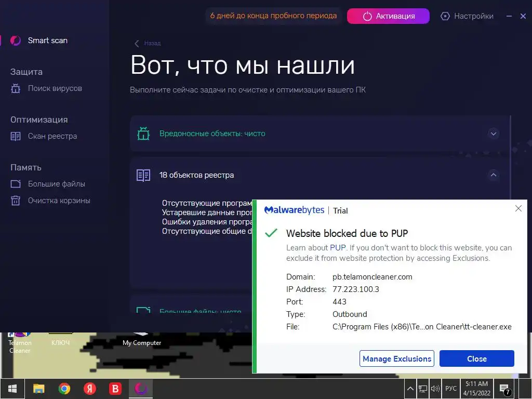Click the My Computer desktop icon
Screen dimensions: 532x399
142,340
